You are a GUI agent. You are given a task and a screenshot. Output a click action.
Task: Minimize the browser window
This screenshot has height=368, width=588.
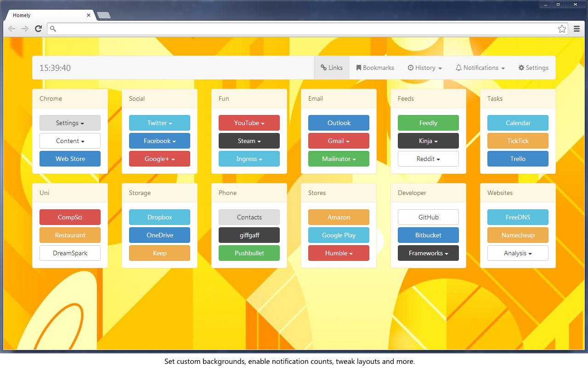[546, 4]
